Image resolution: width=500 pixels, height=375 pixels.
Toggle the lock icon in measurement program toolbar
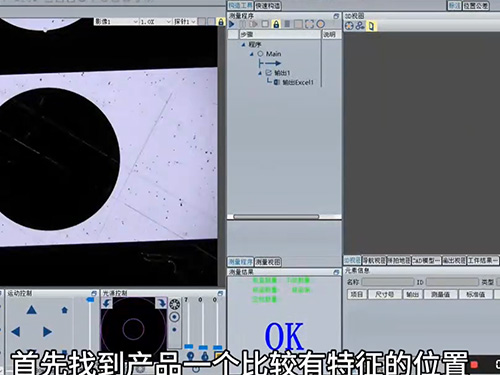276,24
